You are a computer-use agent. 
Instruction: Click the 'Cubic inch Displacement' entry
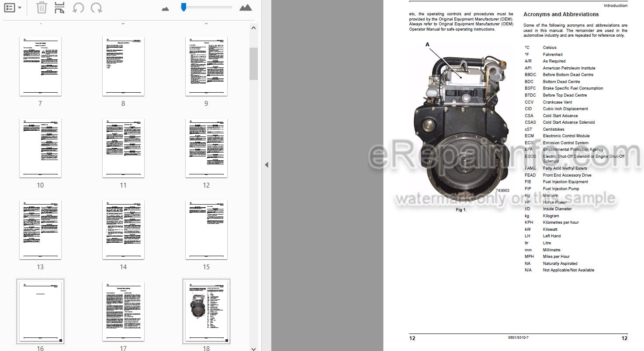(x=565, y=109)
